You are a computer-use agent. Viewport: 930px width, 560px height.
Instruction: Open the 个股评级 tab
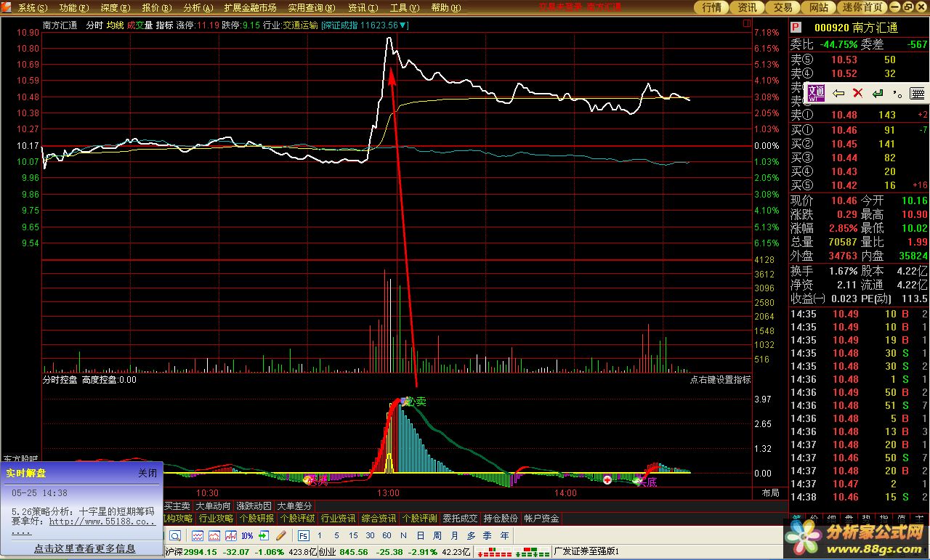click(x=298, y=519)
